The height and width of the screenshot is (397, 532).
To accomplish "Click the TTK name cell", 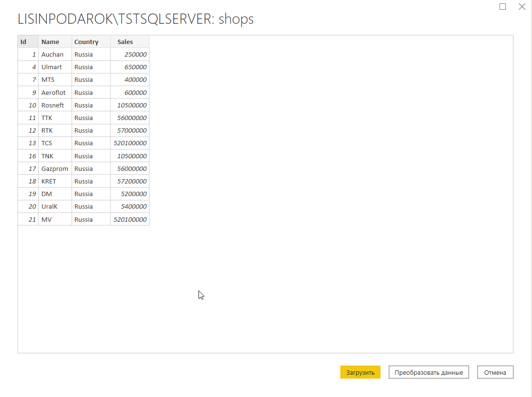I will pyautogui.click(x=55, y=118).
